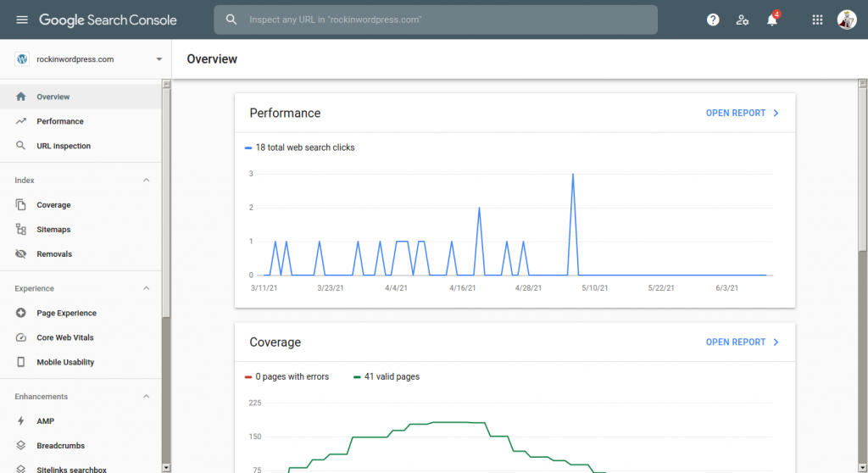Screen dimensions: 868x473
Task: Click the main page scrollbar down arrow
Action: tap(862, 468)
